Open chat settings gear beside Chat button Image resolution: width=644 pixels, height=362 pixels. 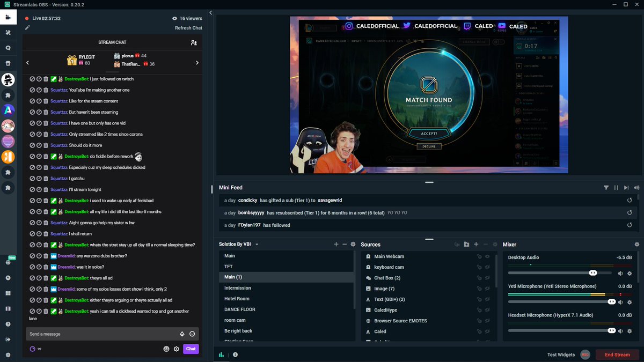coord(176,349)
